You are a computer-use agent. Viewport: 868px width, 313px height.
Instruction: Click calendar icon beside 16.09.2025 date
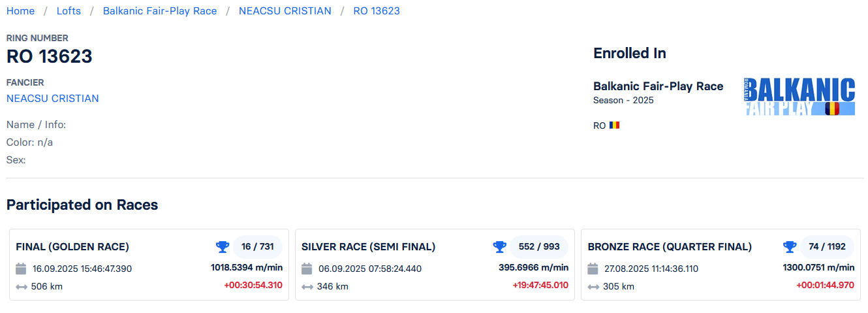click(21, 269)
